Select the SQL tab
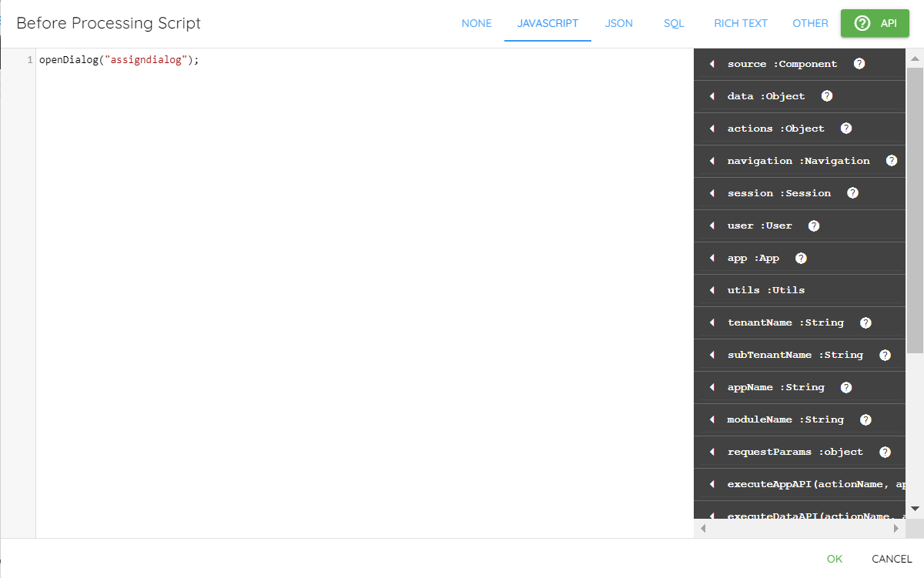Viewport: 924px width, 578px height. pyautogui.click(x=674, y=23)
